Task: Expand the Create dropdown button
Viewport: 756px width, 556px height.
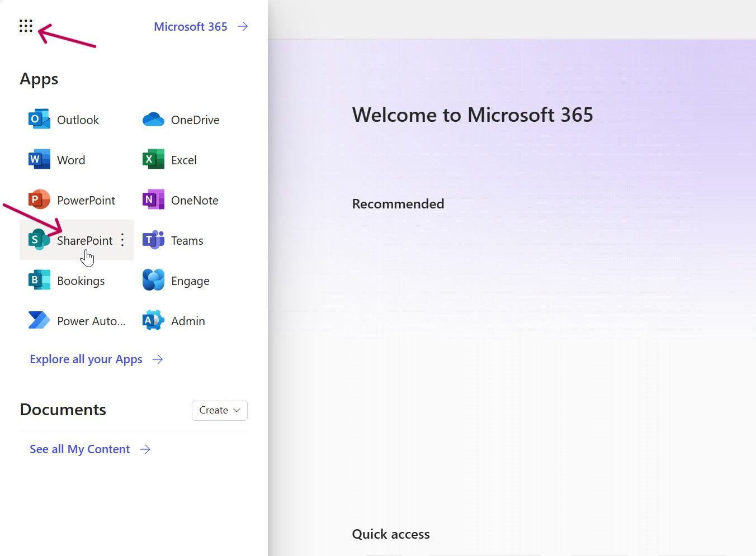Action: click(219, 410)
